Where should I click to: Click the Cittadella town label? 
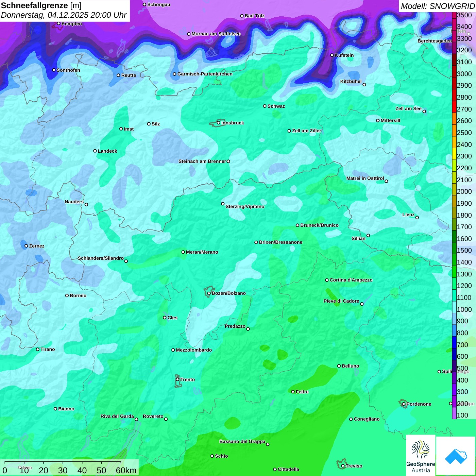point(288,469)
